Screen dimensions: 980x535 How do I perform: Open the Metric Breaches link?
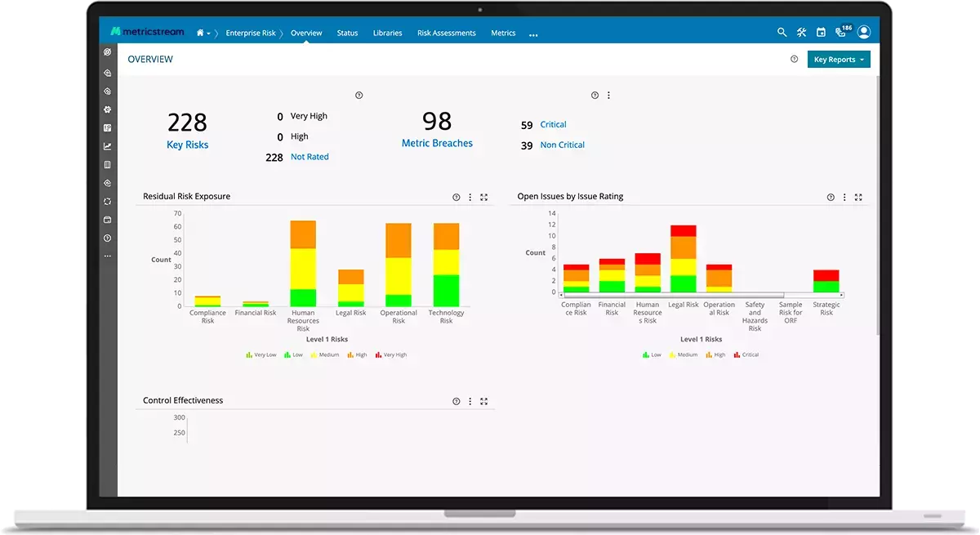tap(437, 143)
